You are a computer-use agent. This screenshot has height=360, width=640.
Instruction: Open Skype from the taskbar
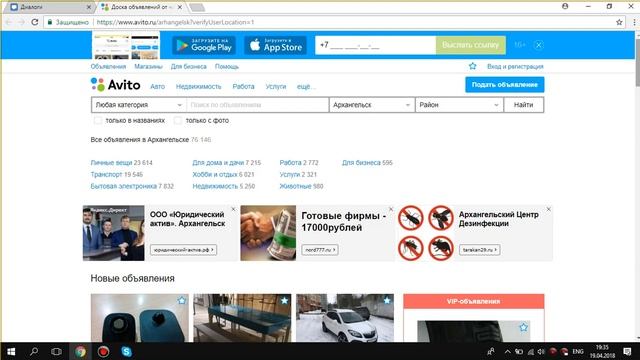point(126,351)
